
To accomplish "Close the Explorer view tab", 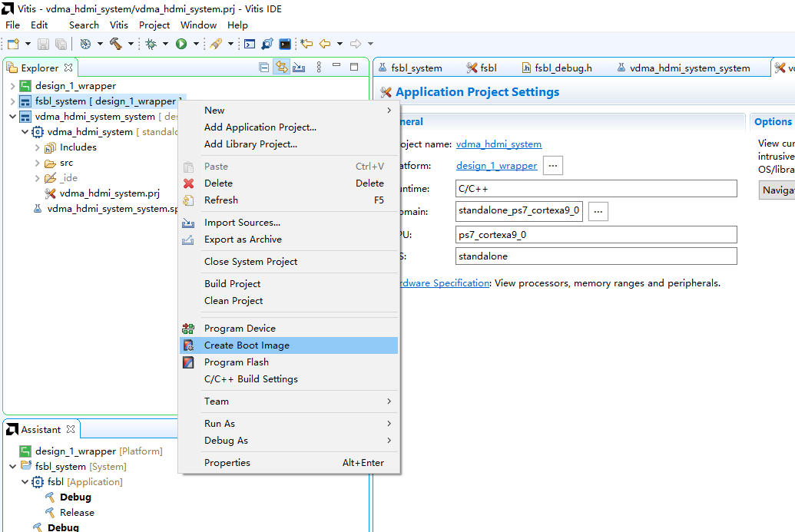I will [x=68, y=68].
